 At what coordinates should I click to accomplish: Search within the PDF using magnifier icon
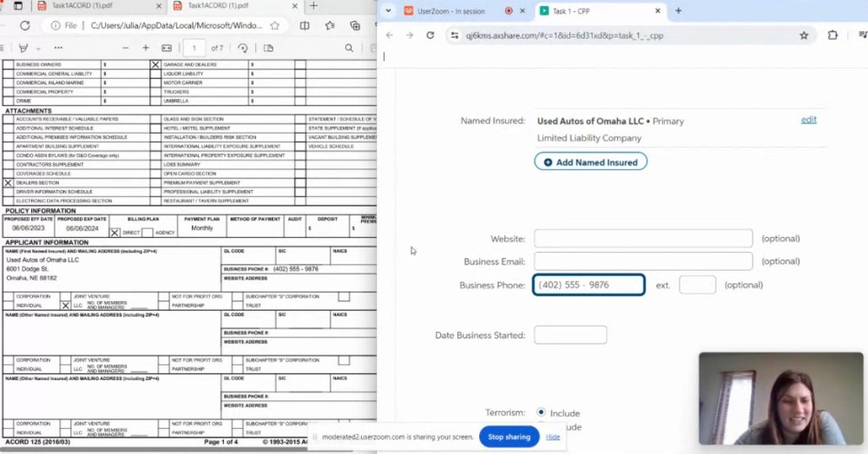pyautogui.click(x=349, y=48)
